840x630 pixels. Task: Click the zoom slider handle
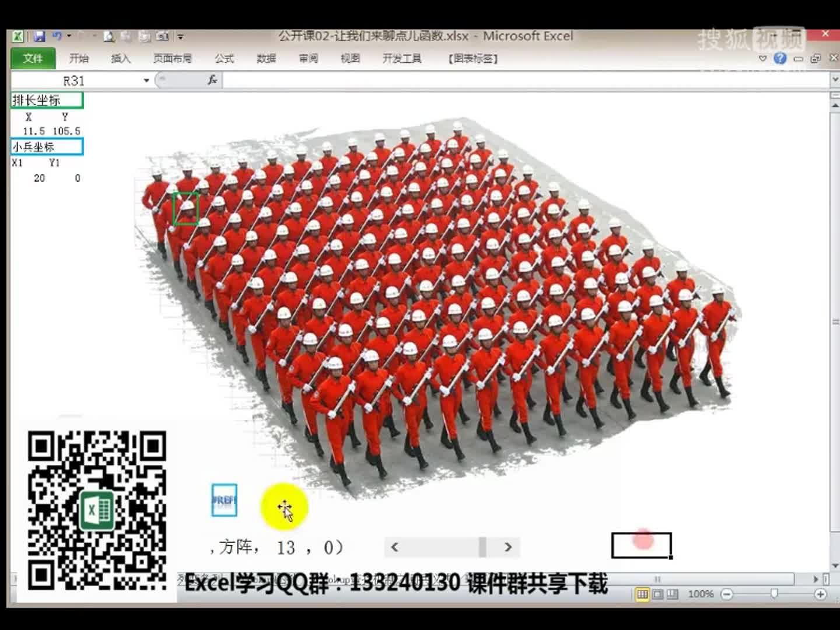[x=774, y=593]
